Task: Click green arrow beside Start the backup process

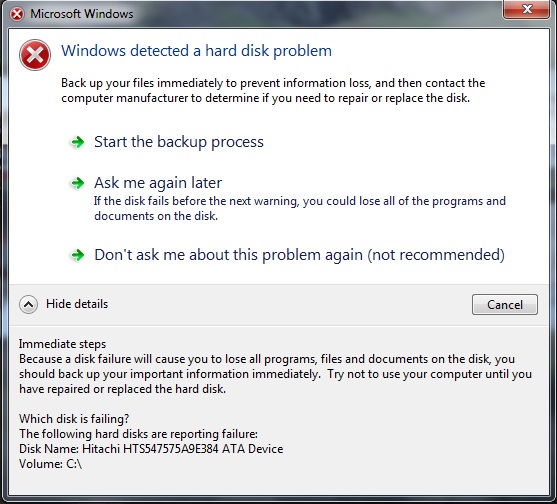Action: pyautogui.click(x=77, y=142)
